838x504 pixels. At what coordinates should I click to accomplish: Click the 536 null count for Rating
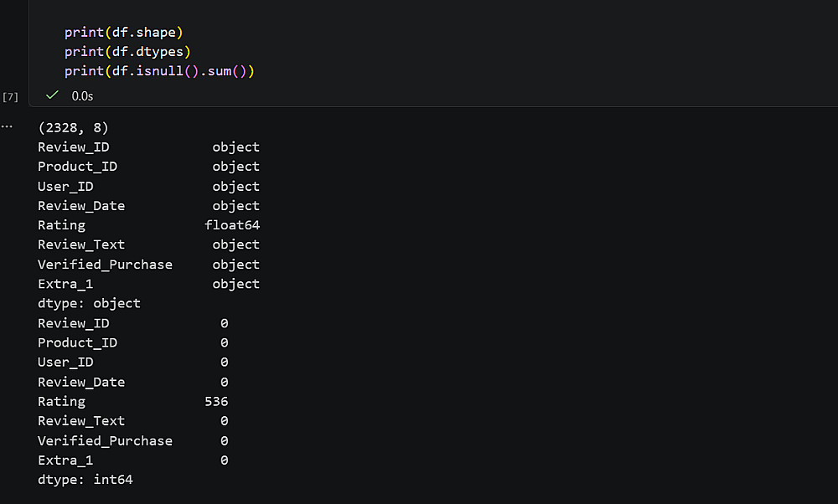point(216,402)
